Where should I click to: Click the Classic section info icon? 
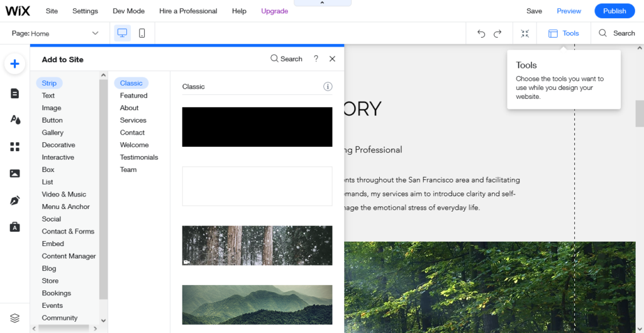pos(327,86)
